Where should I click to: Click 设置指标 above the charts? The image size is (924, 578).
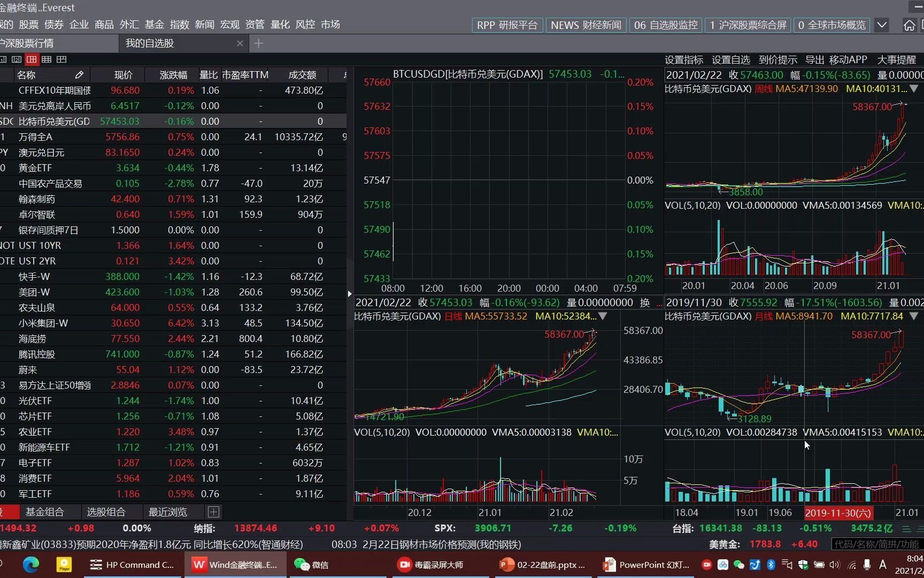pyautogui.click(x=684, y=60)
